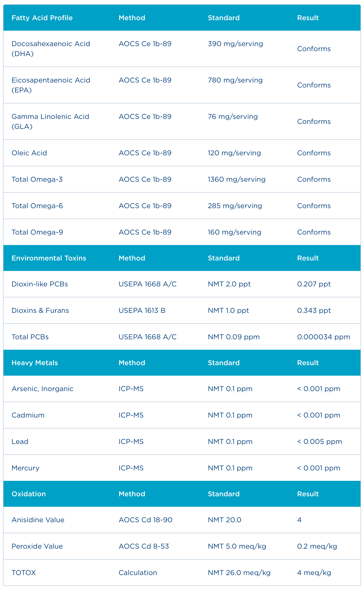Click Conforms result for Total Omega-9
Screen dimensions: 364x591
(x=314, y=232)
